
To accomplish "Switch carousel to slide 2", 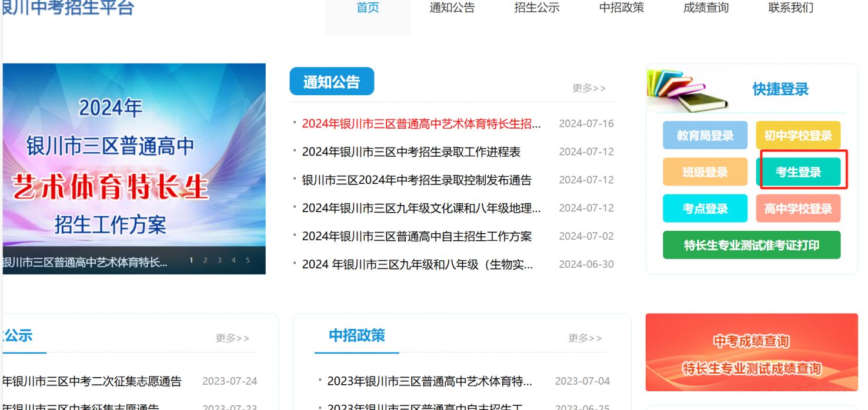I will [x=205, y=260].
